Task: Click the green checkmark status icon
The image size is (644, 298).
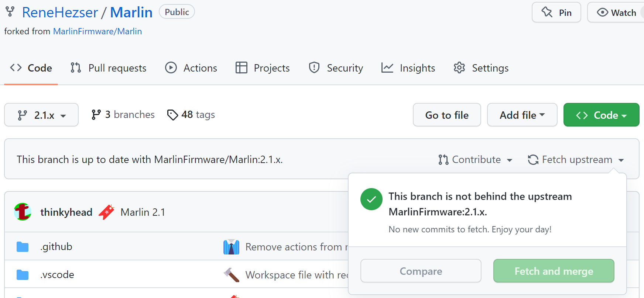Action: click(371, 199)
